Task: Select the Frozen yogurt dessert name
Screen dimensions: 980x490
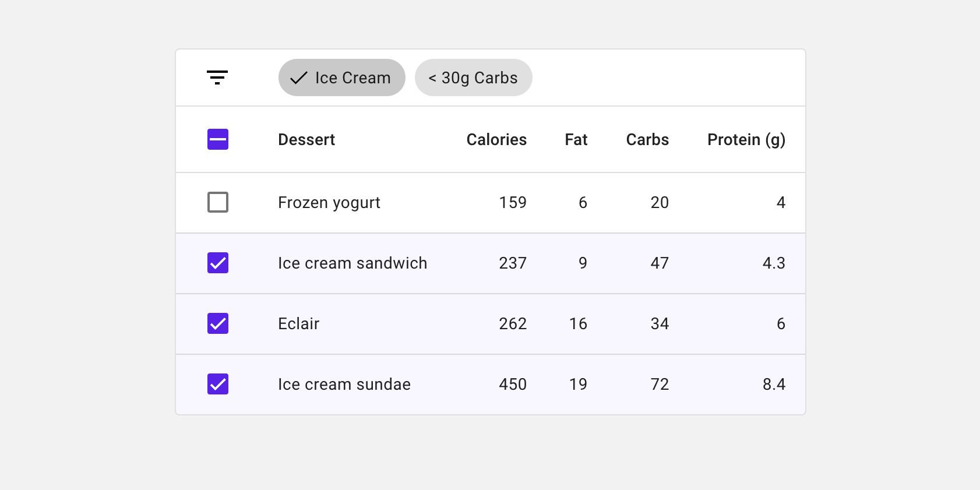Action: [329, 203]
